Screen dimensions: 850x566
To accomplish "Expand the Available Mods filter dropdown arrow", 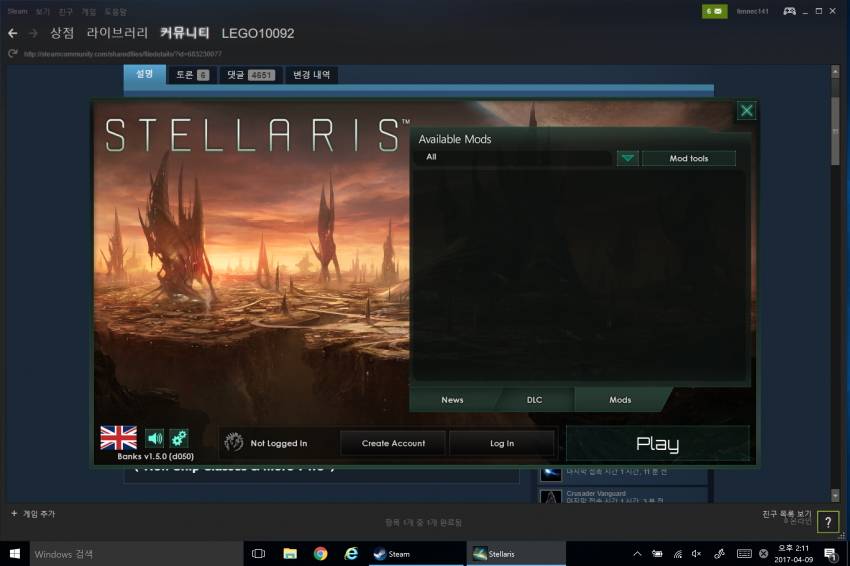I will (628, 158).
